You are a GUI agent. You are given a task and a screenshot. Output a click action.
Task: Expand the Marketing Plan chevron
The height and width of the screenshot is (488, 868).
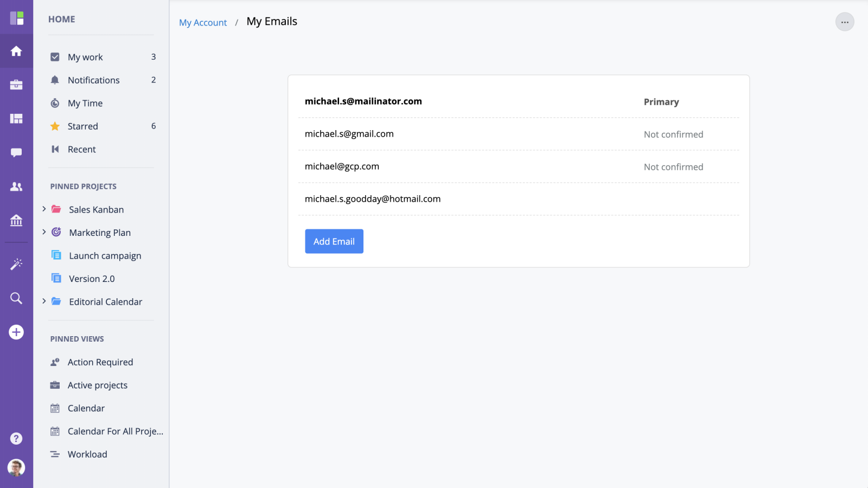pos(44,232)
